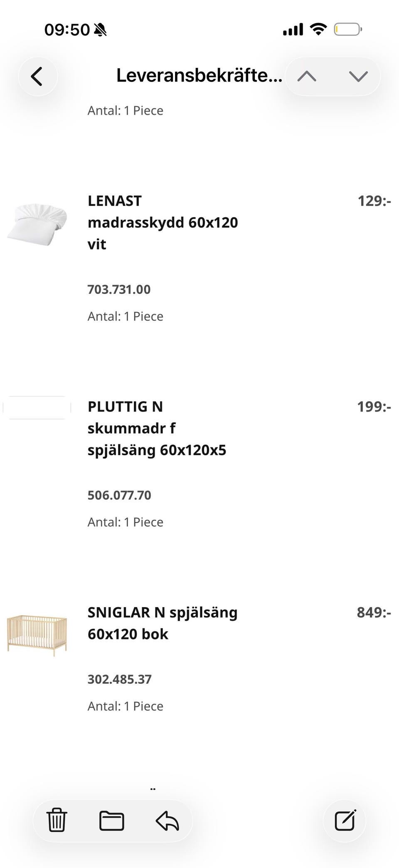This screenshot has height=868, width=399.
Task: Reply using the arrow icon
Action: pos(167,821)
